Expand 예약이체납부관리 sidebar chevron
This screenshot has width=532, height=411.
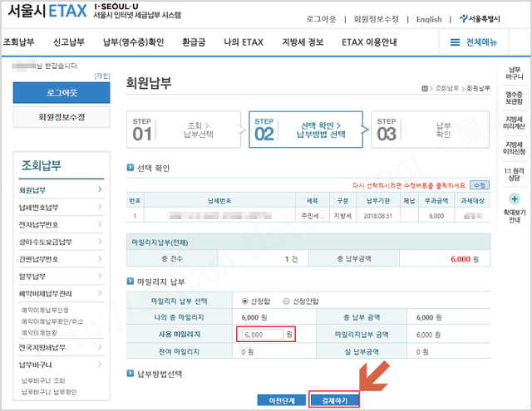point(100,293)
